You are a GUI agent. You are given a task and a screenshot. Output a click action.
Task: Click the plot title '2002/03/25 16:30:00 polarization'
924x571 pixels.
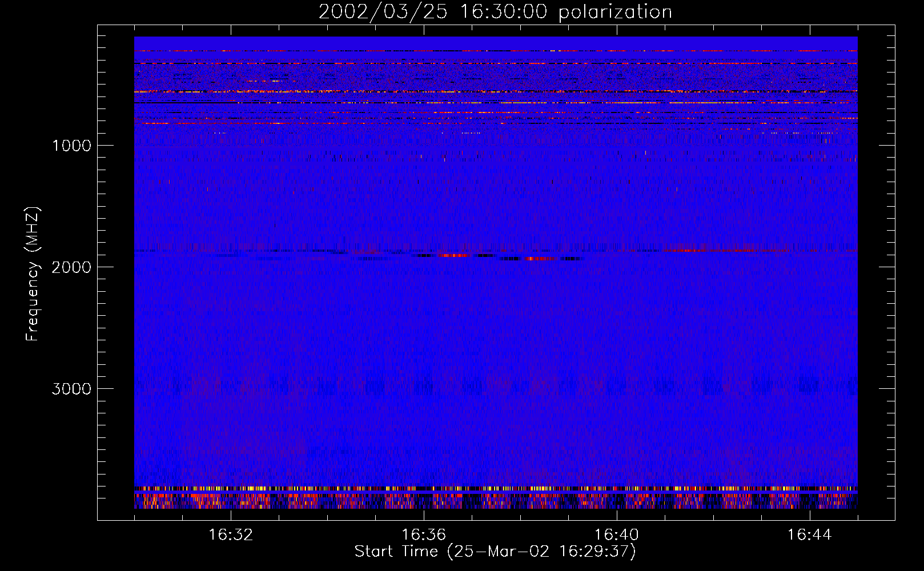495,11
